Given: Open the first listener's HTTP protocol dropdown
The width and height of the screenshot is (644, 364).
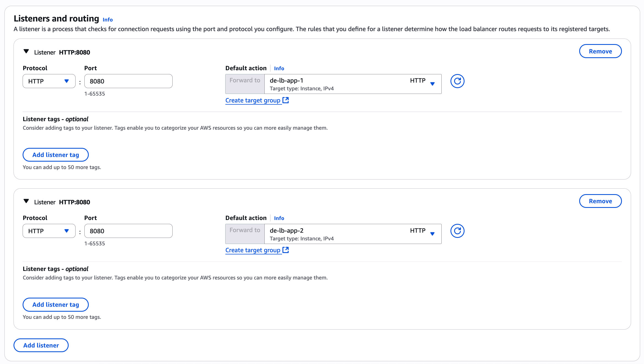Looking at the screenshot, I should coord(49,81).
